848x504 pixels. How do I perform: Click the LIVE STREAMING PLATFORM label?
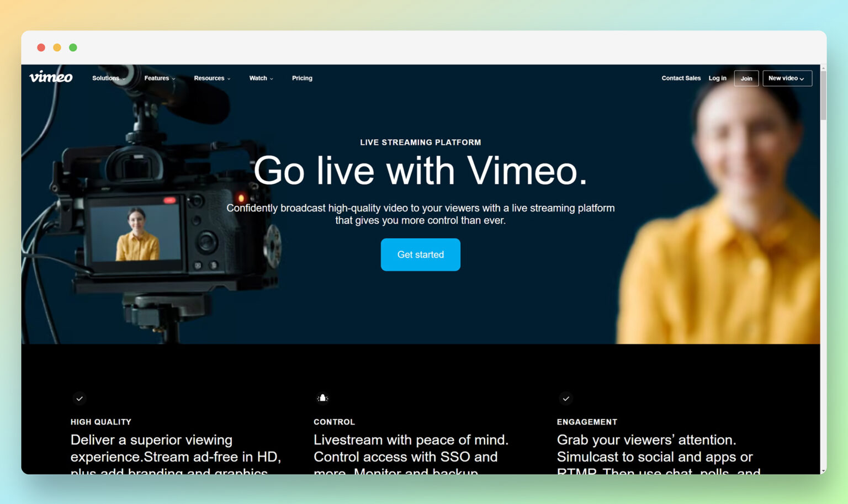tap(420, 142)
